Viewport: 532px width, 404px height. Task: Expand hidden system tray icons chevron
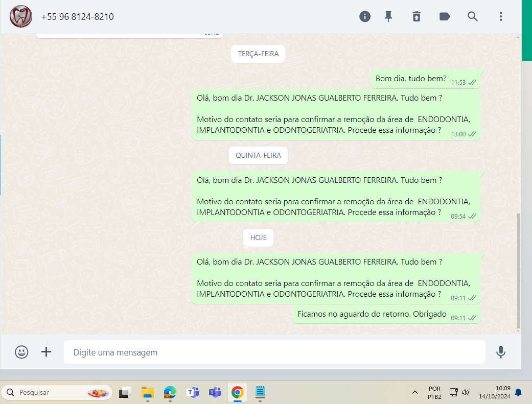[414, 392]
